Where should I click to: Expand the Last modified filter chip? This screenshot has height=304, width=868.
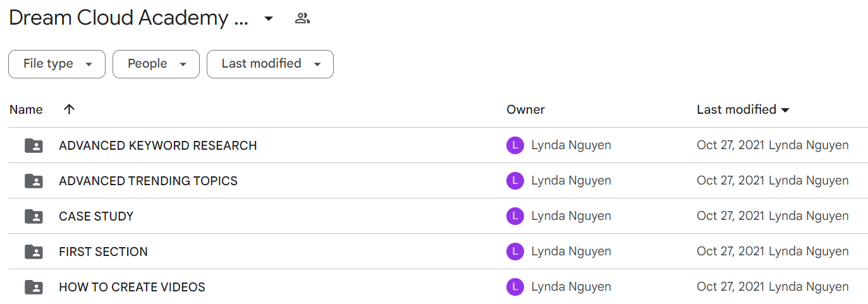(x=270, y=64)
